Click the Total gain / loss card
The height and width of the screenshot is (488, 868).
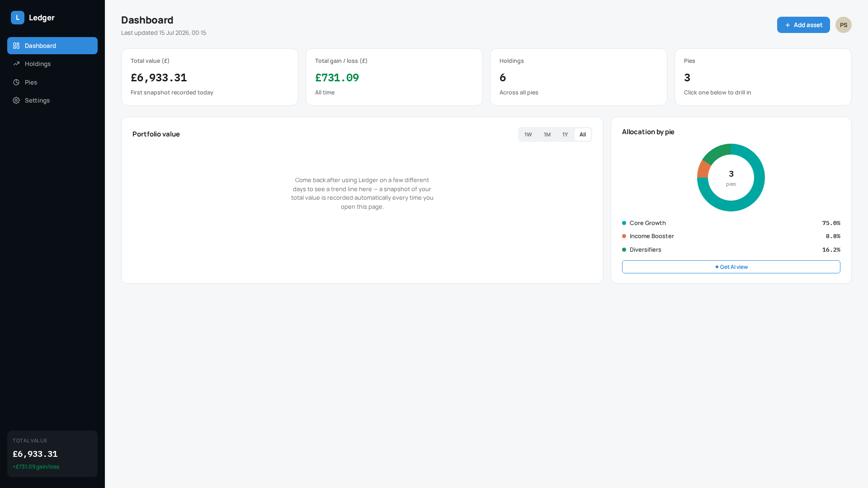click(x=394, y=77)
